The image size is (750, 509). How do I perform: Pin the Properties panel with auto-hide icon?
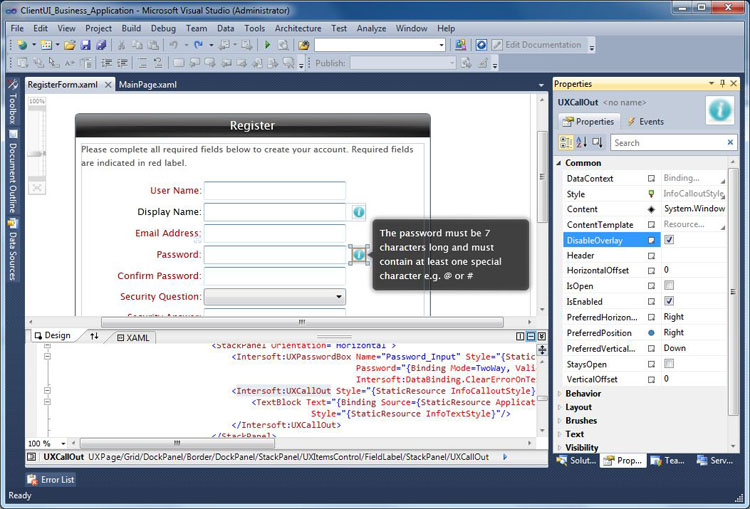(x=723, y=84)
